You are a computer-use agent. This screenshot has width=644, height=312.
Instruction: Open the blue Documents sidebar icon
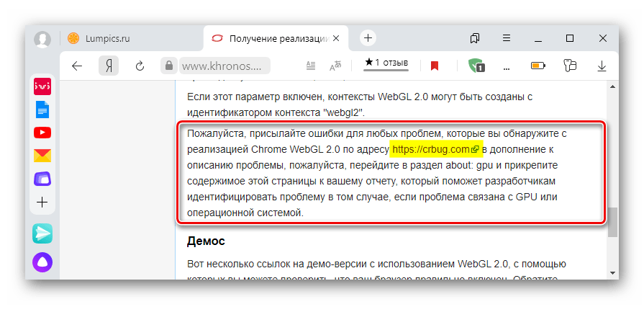[42, 110]
